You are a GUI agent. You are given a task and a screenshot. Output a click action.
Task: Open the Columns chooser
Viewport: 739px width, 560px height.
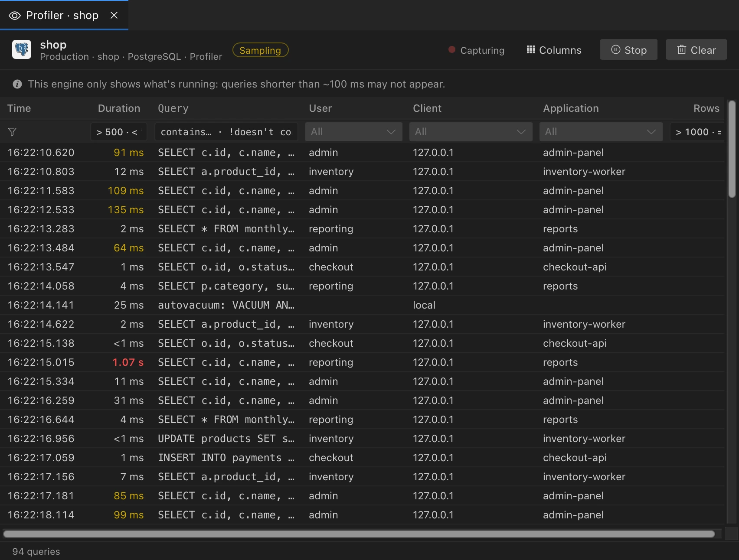coord(554,50)
